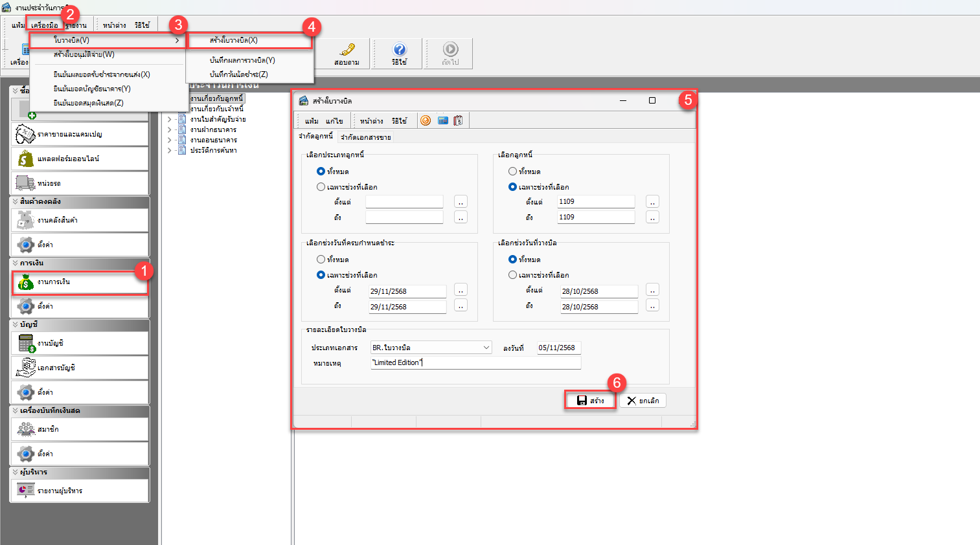Click the orange clock icon in dialog toolbar

tap(426, 120)
